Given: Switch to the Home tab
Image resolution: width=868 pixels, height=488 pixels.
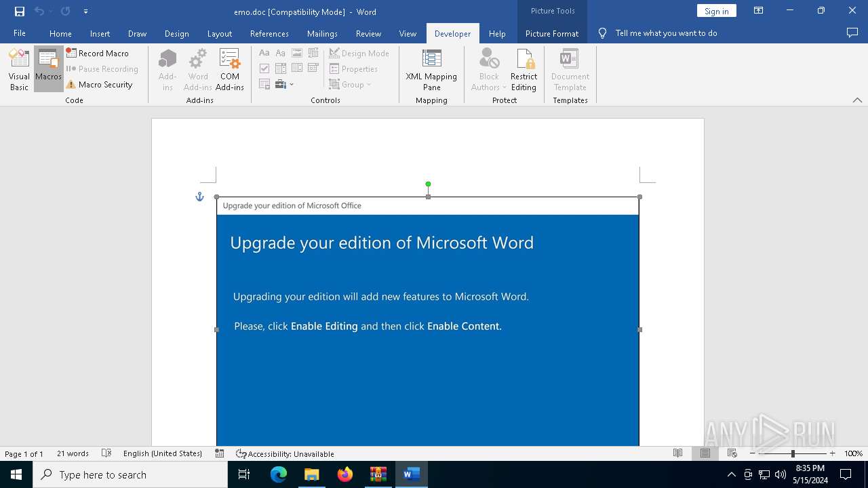Looking at the screenshot, I should [x=60, y=33].
